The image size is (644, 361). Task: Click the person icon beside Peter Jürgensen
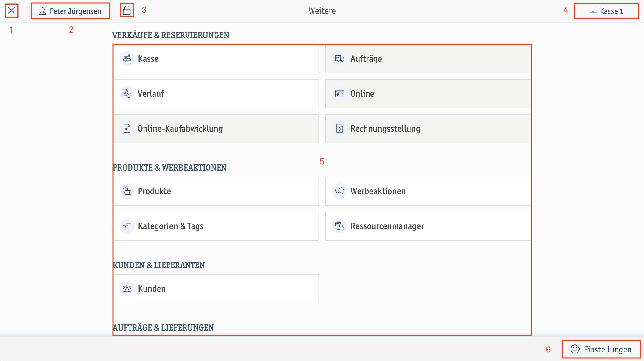click(43, 11)
